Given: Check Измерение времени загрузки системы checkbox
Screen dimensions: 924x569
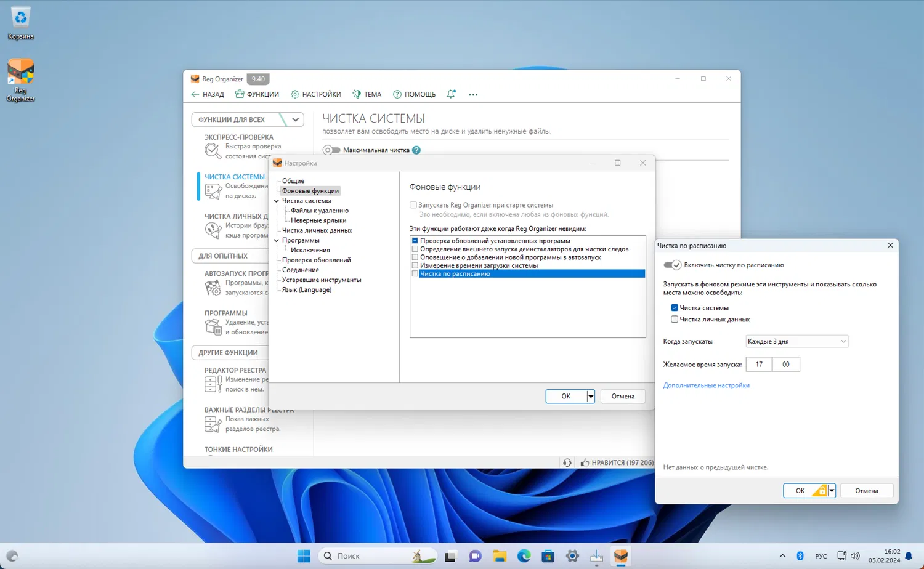Looking at the screenshot, I should 415,265.
